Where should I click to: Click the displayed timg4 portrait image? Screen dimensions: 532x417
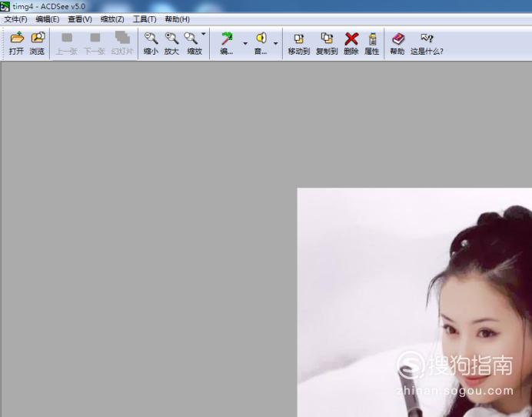(x=414, y=302)
